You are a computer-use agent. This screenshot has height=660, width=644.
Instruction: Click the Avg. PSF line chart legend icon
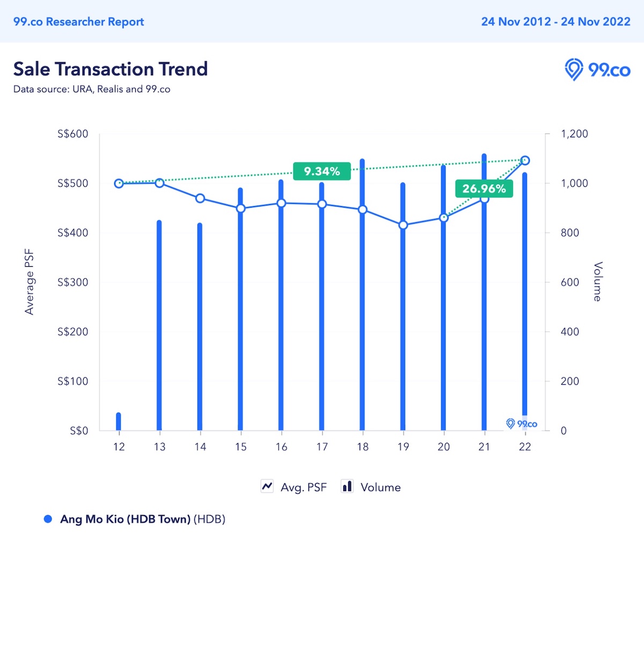pos(267,487)
